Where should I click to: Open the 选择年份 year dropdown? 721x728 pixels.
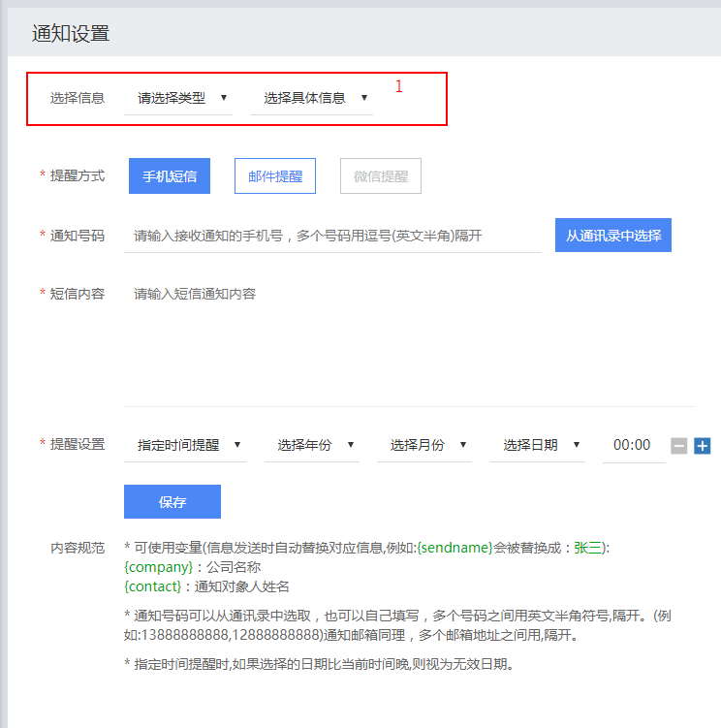click(312, 445)
